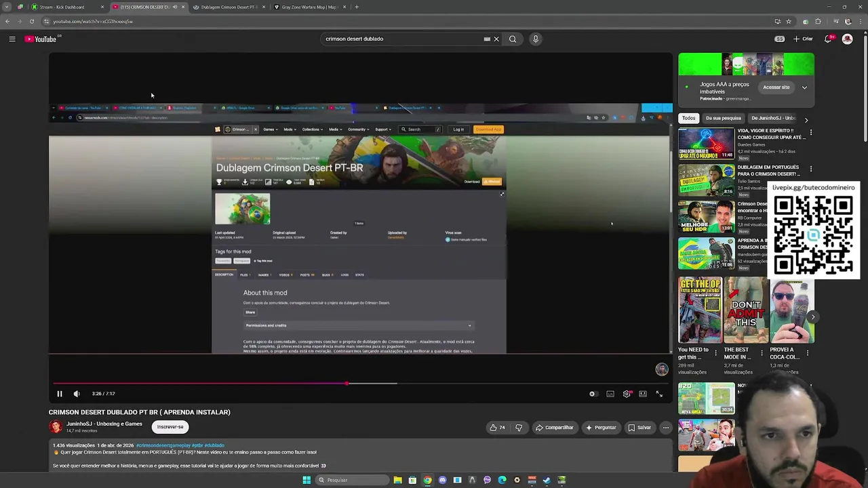This screenshot has height=488, width=868.
Task: Click the Compartilhar share button
Action: 554,428
